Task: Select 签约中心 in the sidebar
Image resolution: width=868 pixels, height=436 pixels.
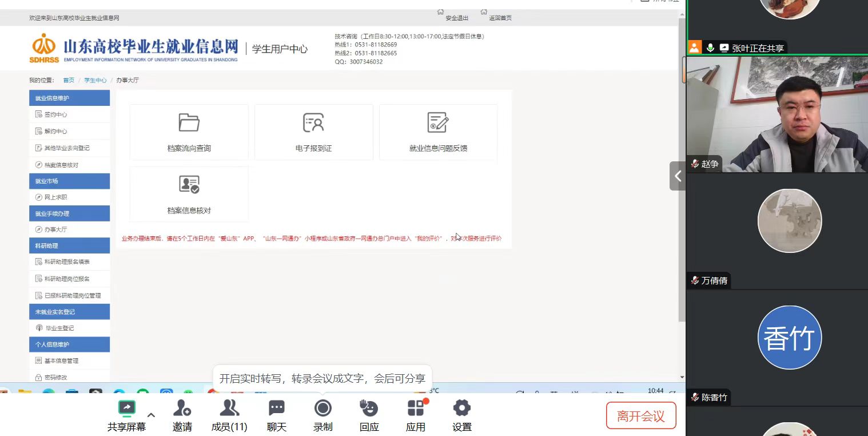Action: (69, 115)
